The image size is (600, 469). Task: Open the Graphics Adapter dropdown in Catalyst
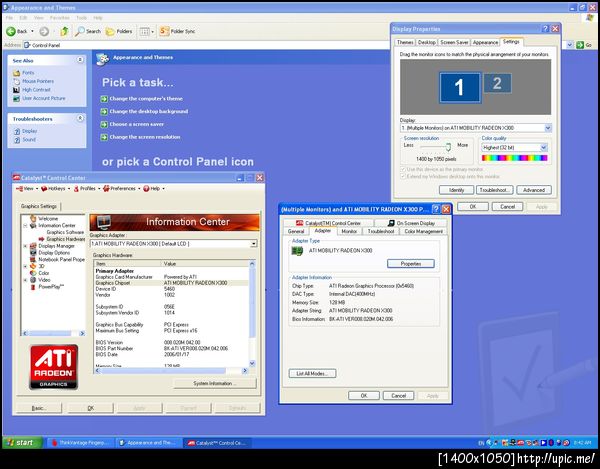pyautogui.click(x=254, y=244)
